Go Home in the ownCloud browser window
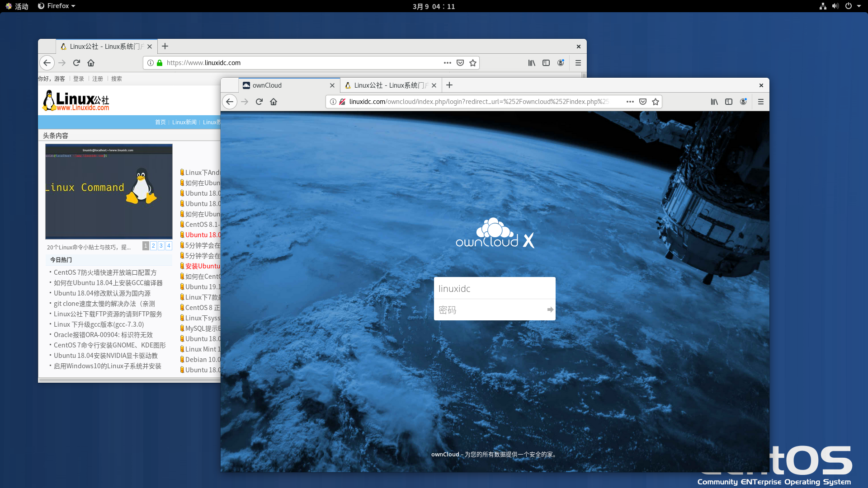Viewport: 868px width, 488px height. tap(274, 102)
